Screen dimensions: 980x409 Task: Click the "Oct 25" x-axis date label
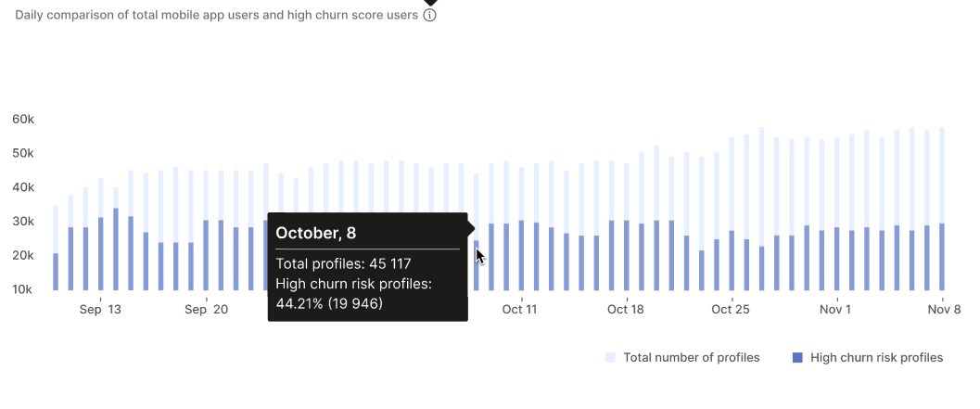coord(731,310)
